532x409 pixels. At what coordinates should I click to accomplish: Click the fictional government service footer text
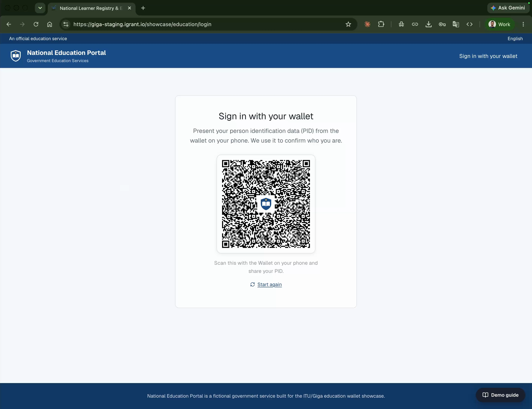click(x=266, y=396)
